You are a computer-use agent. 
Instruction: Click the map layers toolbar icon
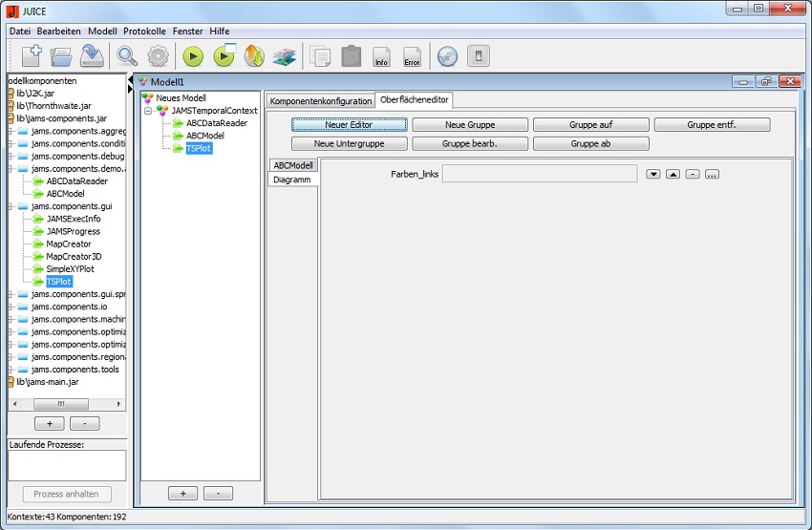coord(285,56)
